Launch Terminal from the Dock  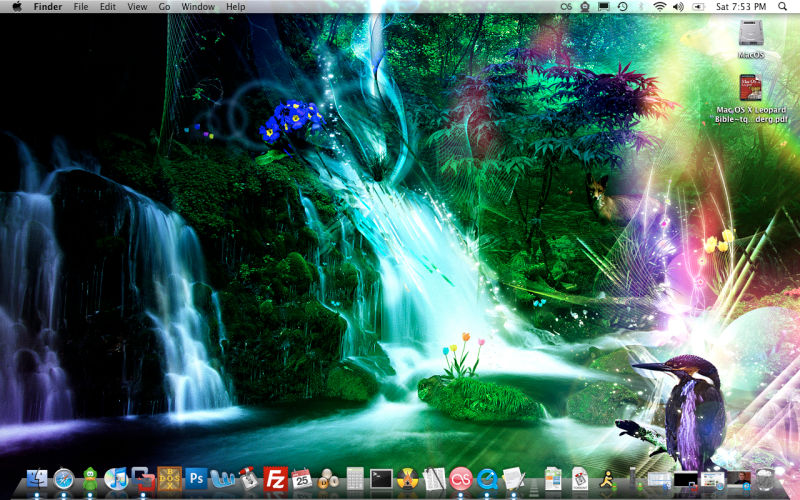(381, 479)
